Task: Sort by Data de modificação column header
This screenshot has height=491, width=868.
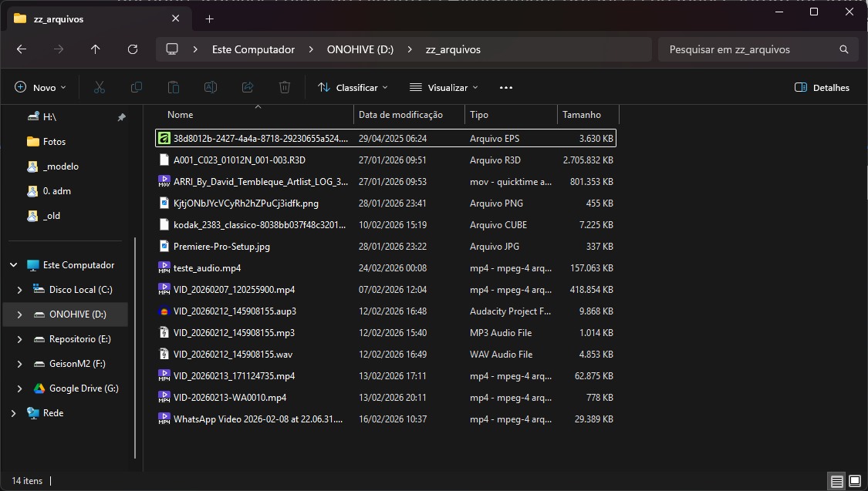Action: pos(401,115)
